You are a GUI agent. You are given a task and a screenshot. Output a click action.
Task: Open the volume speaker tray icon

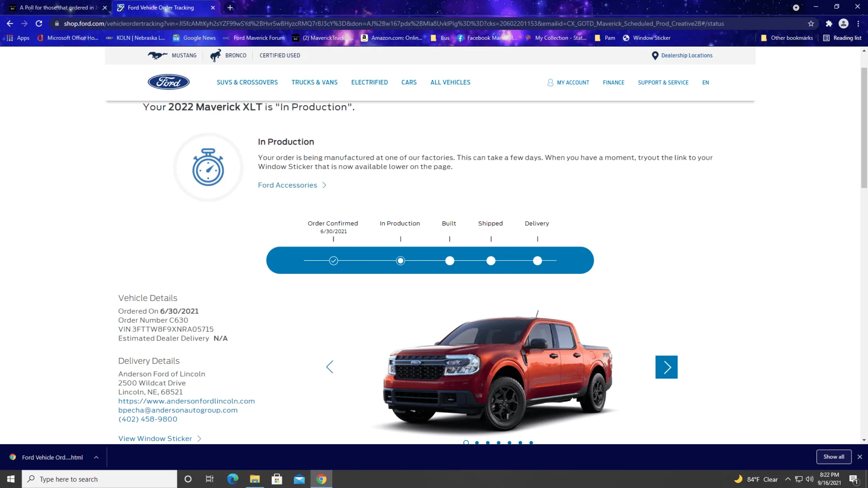[810, 479]
